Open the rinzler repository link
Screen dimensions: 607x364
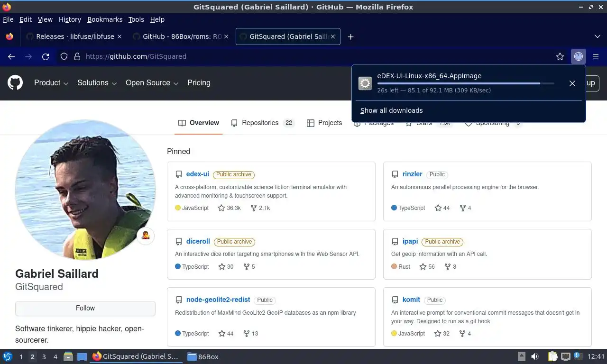coord(413,174)
